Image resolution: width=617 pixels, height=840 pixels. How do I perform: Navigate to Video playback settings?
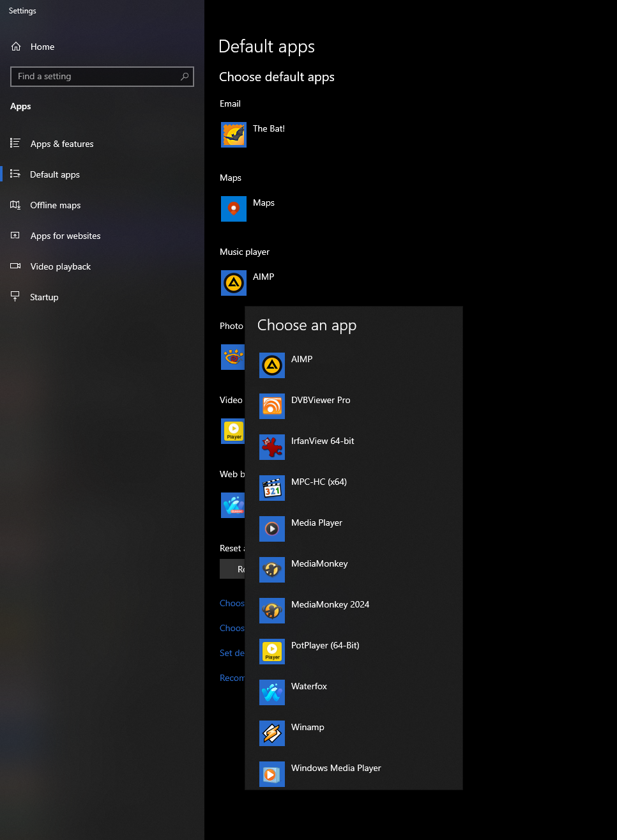[61, 267]
